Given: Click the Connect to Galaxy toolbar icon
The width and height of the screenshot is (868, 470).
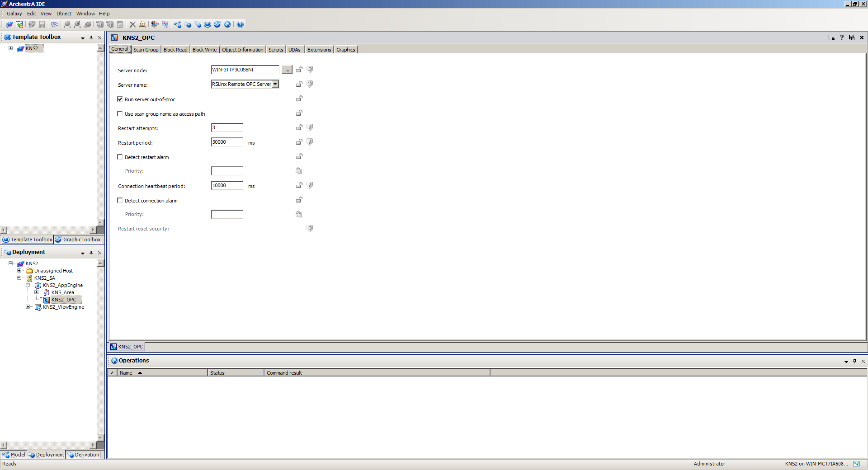Looking at the screenshot, I should [x=9, y=24].
